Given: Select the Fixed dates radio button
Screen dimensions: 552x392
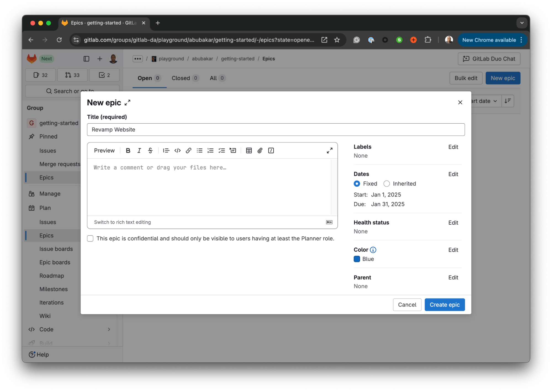Looking at the screenshot, I should [x=356, y=183].
